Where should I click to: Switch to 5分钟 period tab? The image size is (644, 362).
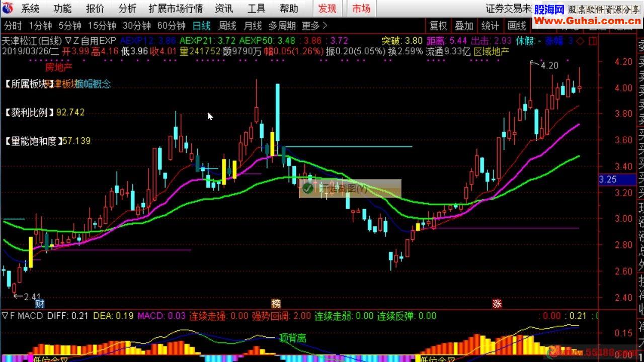click(69, 26)
